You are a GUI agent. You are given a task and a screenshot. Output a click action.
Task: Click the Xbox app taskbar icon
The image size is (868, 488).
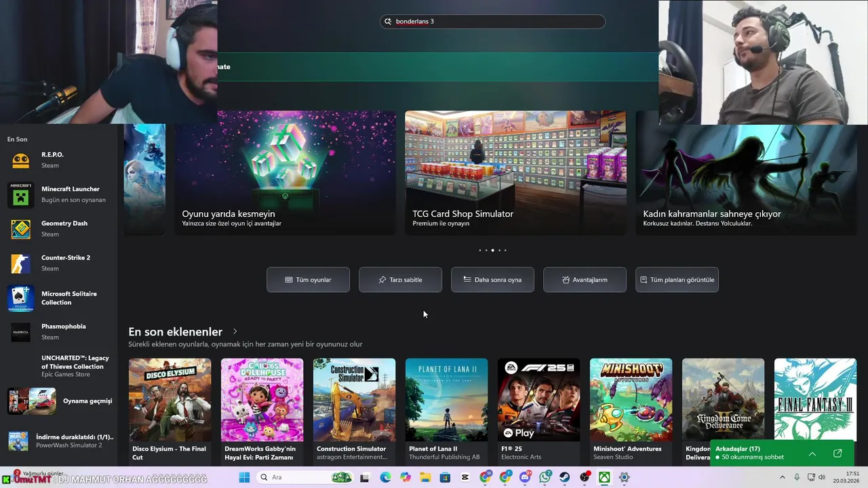pos(604,477)
